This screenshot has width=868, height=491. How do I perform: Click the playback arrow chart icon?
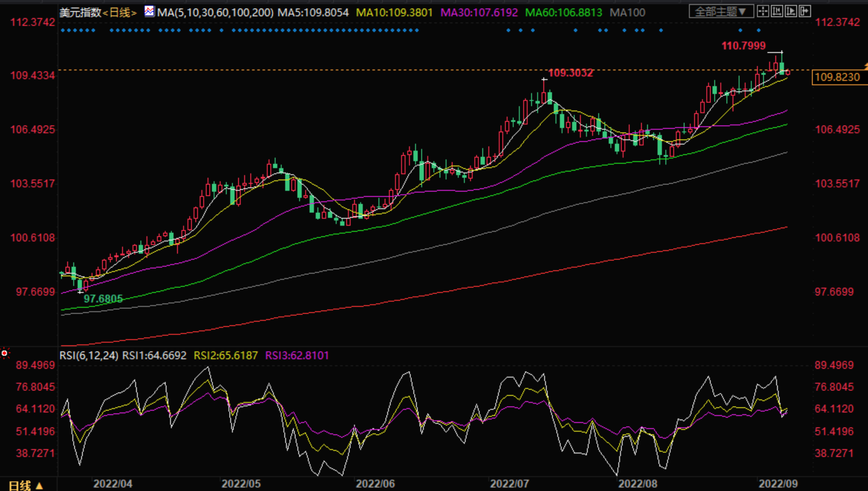791,11
